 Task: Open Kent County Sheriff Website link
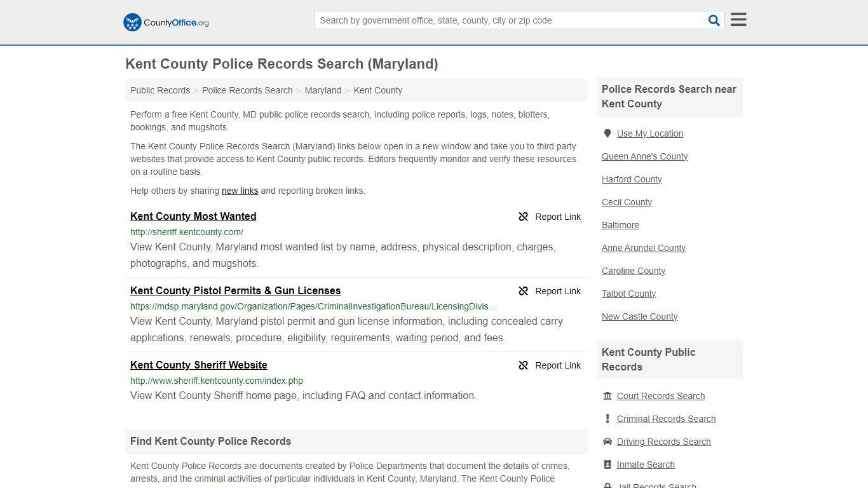coord(198,365)
